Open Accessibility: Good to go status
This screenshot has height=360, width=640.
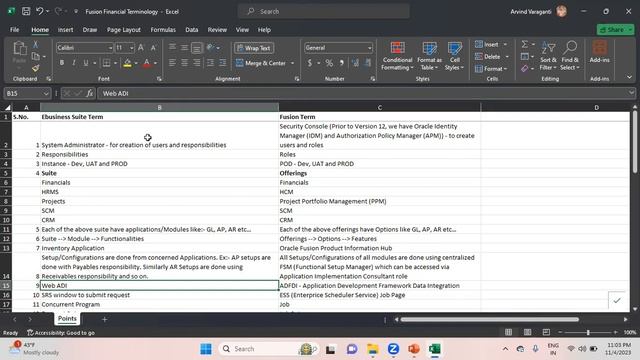click(x=60, y=333)
